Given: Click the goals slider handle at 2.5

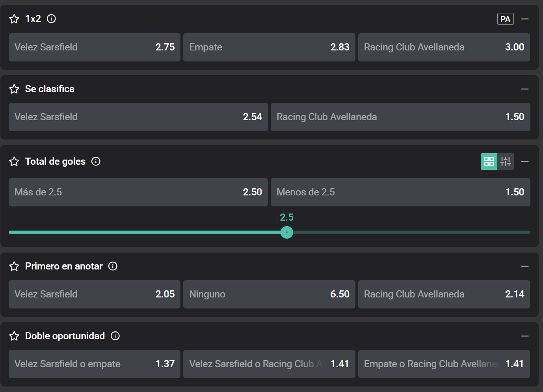Looking at the screenshot, I should pyautogui.click(x=287, y=232).
